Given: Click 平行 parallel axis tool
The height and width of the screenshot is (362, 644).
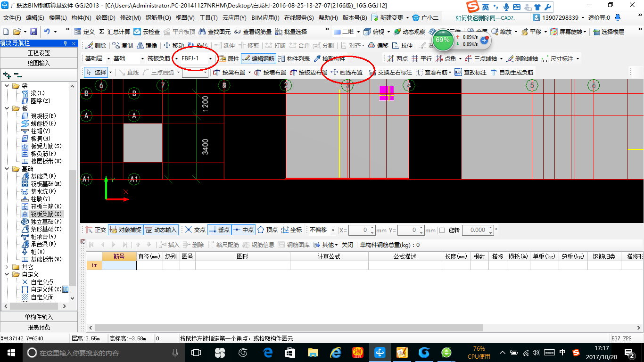Looking at the screenshot, I should pyautogui.click(x=421, y=58).
